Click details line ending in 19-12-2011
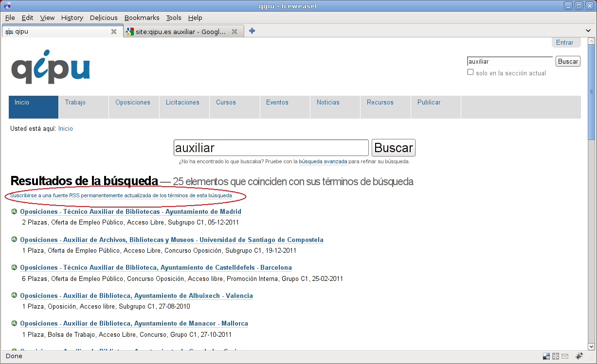This screenshot has width=597, height=364. [159, 251]
